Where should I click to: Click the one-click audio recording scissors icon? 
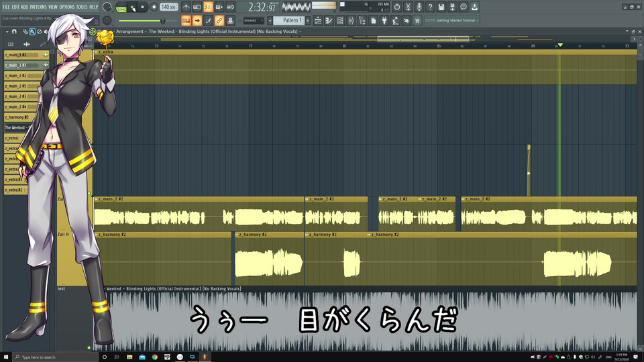tap(408, 7)
